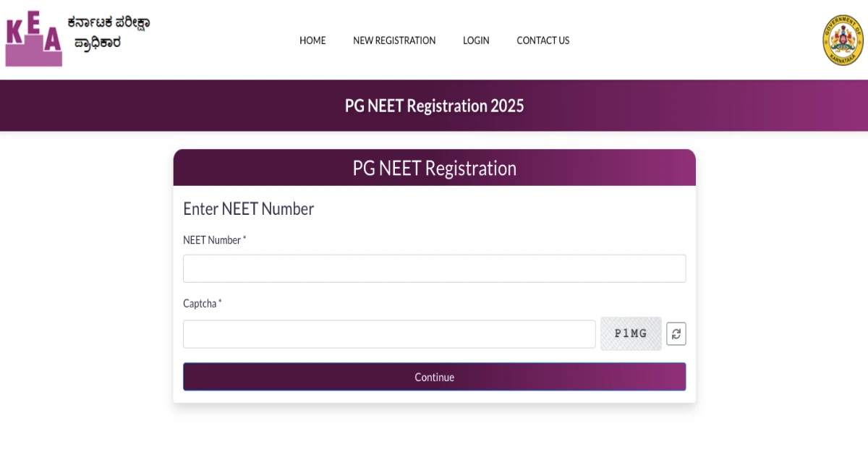Open the HOME page

pos(312,41)
